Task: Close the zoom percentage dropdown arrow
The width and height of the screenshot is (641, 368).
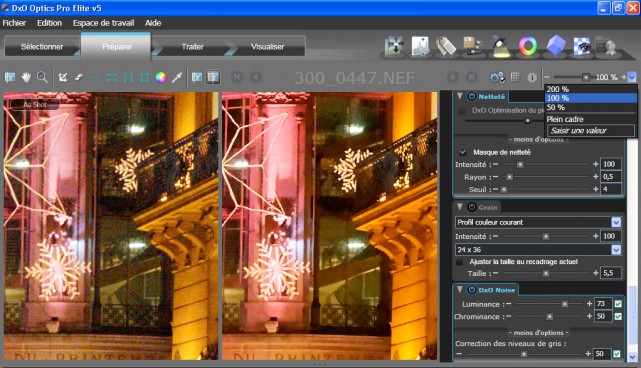Action: tap(632, 77)
